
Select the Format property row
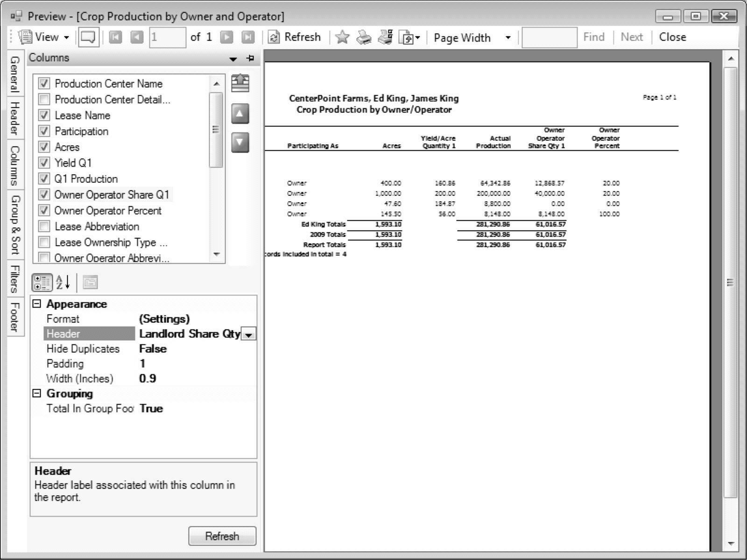click(143, 319)
